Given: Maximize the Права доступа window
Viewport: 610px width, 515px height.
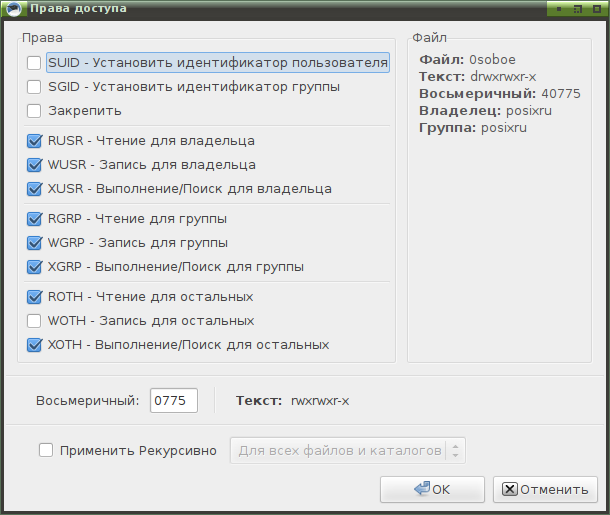Looking at the screenshot, I should point(597,9).
